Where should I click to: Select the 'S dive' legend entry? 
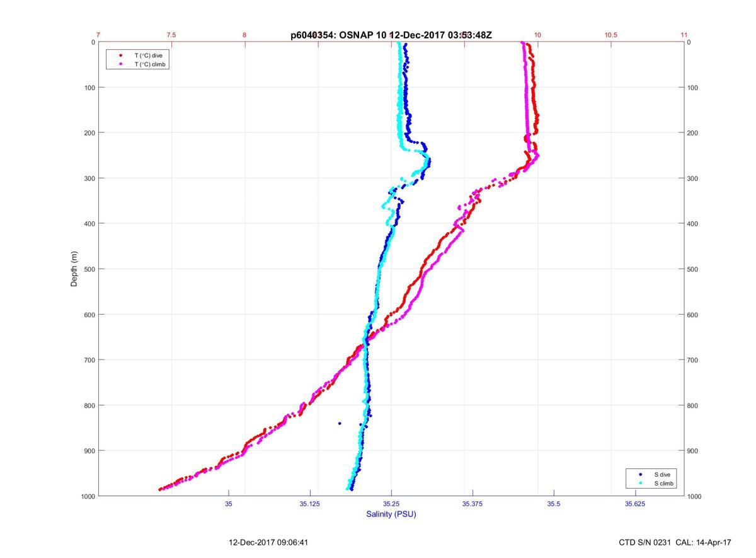(661, 474)
